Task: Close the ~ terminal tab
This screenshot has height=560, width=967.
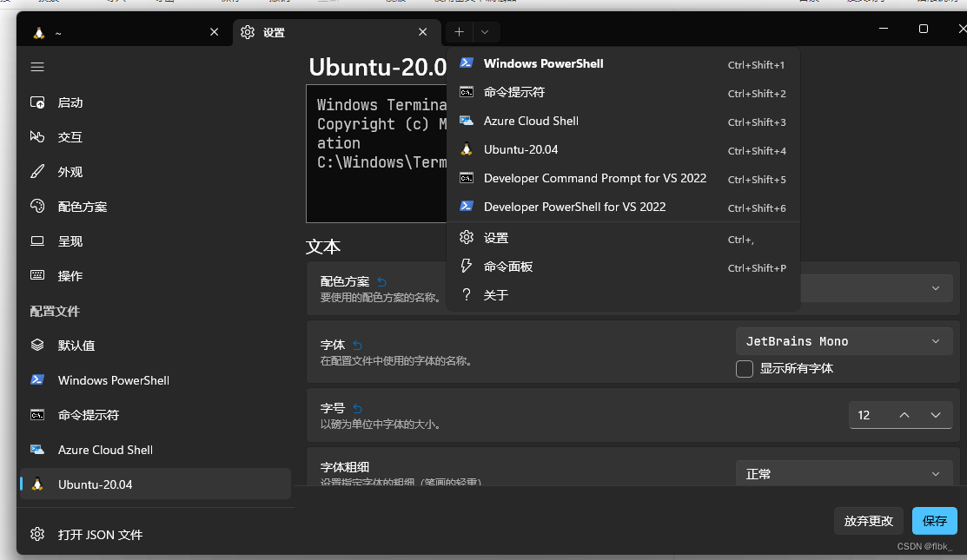Action: point(214,32)
